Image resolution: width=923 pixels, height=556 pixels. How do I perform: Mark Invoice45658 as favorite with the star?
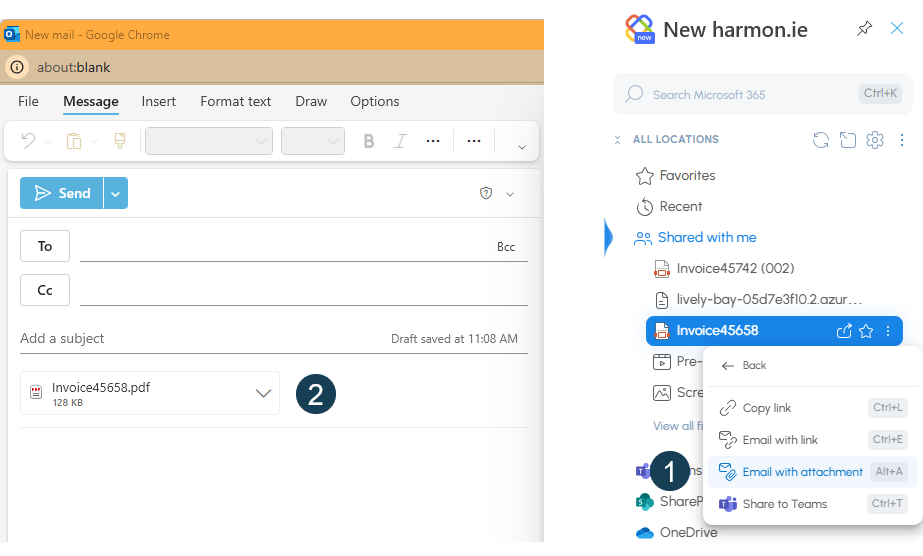click(866, 331)
